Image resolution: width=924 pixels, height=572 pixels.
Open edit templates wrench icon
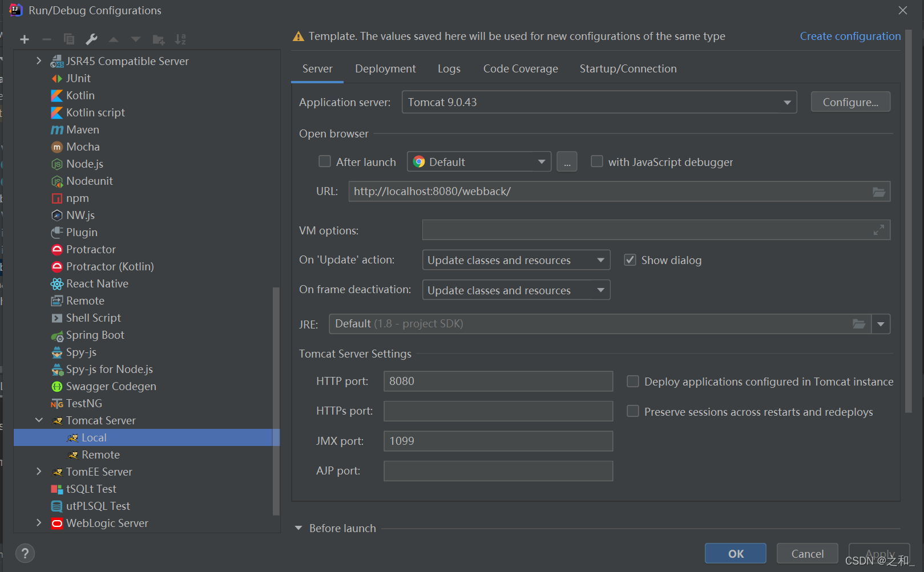[91, 39]
